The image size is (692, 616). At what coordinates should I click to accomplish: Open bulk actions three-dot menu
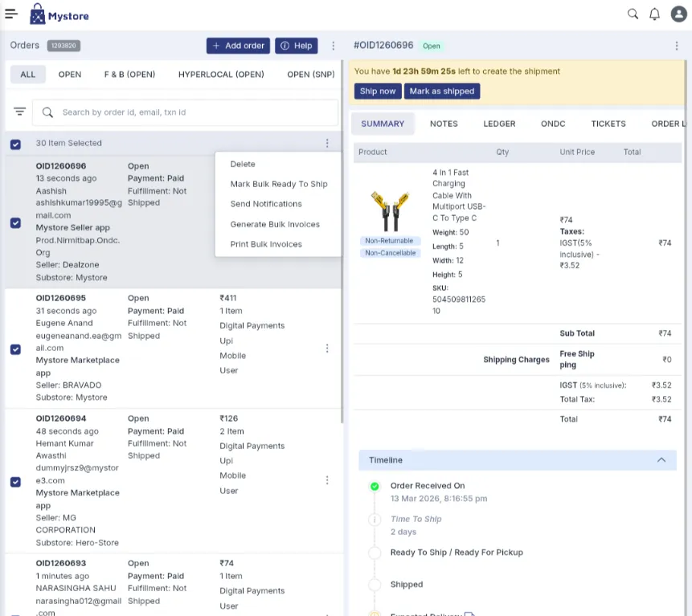pos(327,144)
